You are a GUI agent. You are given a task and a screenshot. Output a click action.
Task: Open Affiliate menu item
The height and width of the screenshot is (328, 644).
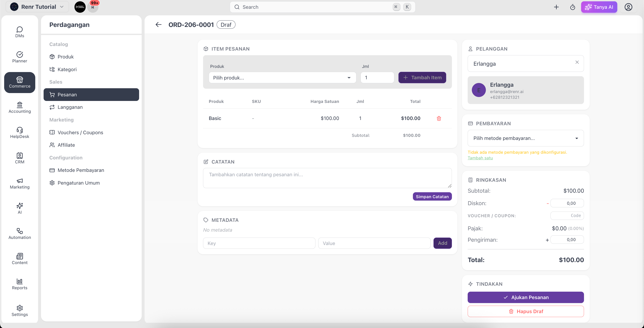[91, 145]
